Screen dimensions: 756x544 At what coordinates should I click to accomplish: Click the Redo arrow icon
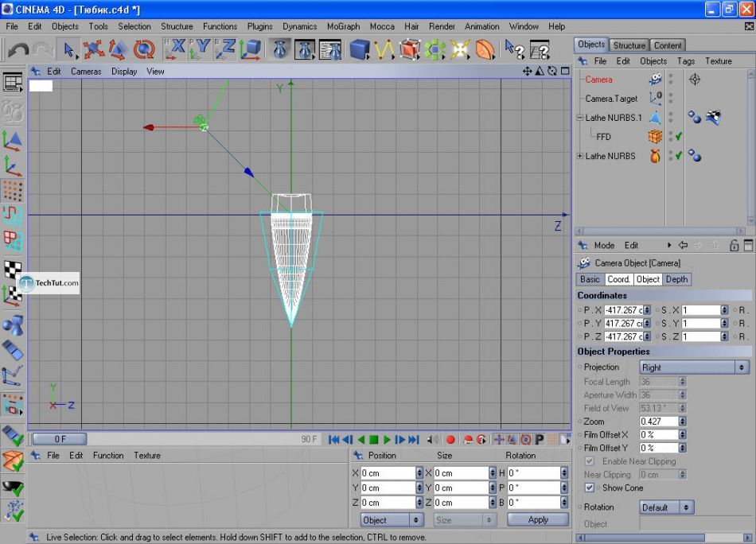44,49
